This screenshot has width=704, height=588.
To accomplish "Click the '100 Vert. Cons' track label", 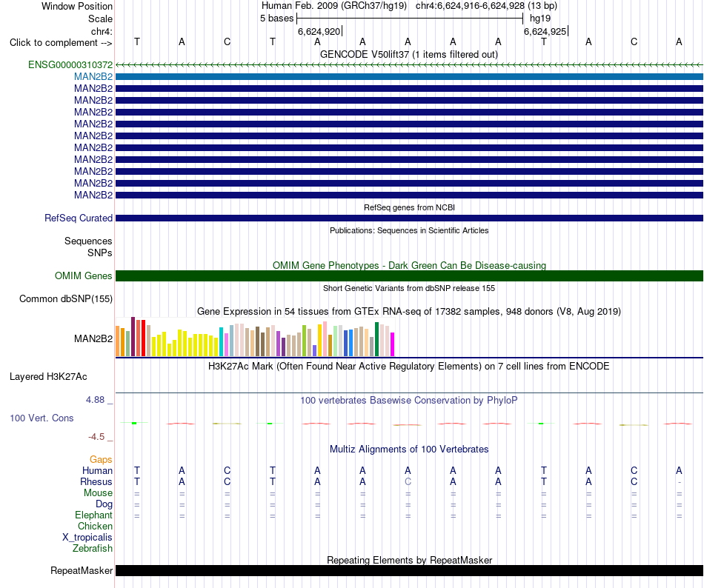I will pos(41,418).
